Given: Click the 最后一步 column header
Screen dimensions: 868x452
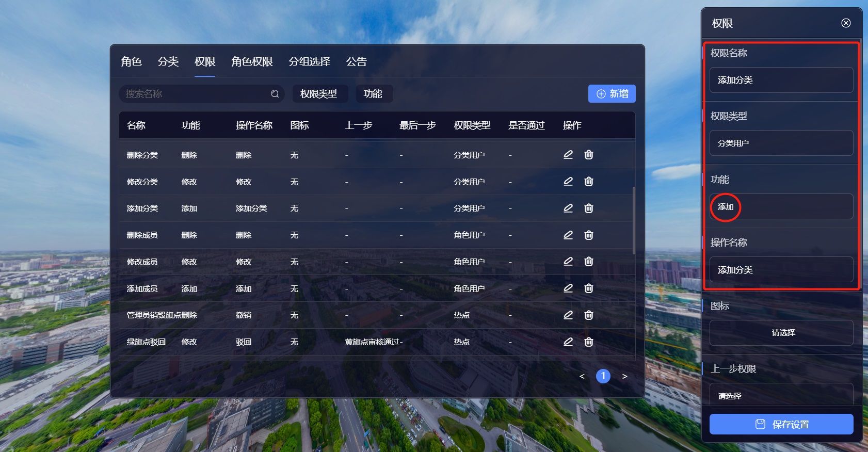Looking at the screenshot, I should [417, 125].
